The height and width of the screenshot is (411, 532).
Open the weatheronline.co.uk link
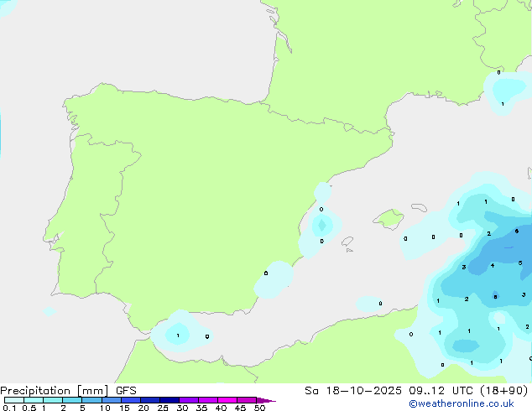(x=462, y=403)
